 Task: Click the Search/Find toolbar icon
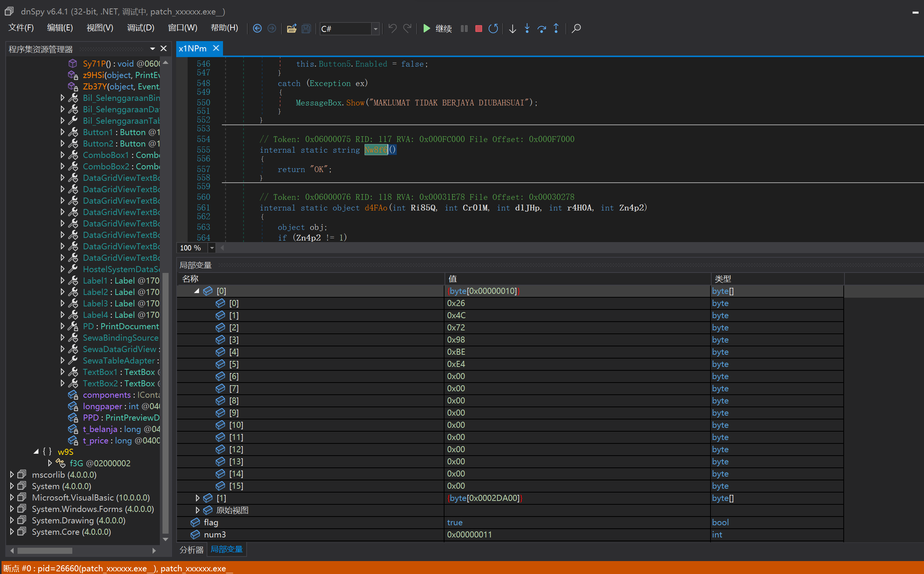click(x=576, y=28)
